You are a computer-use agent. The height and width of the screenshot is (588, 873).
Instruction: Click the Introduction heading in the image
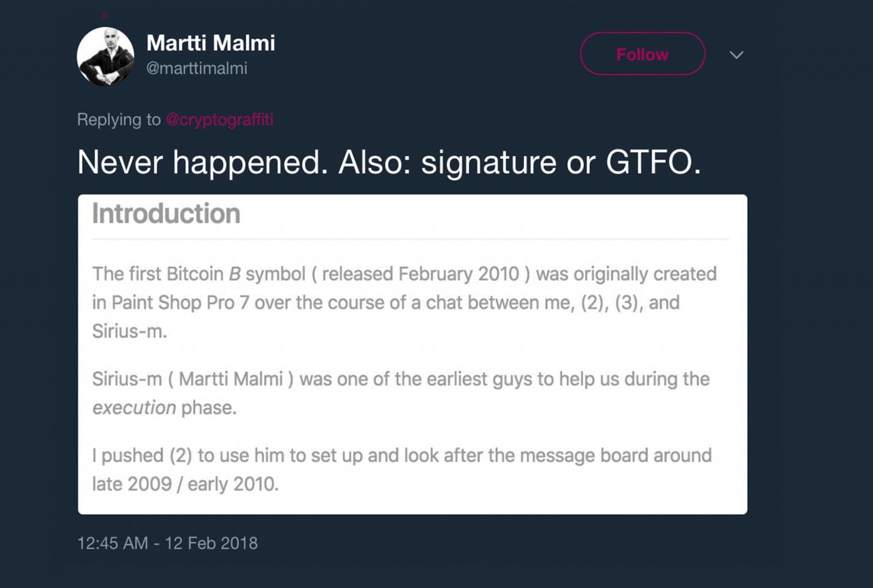[x=165, y=214]
